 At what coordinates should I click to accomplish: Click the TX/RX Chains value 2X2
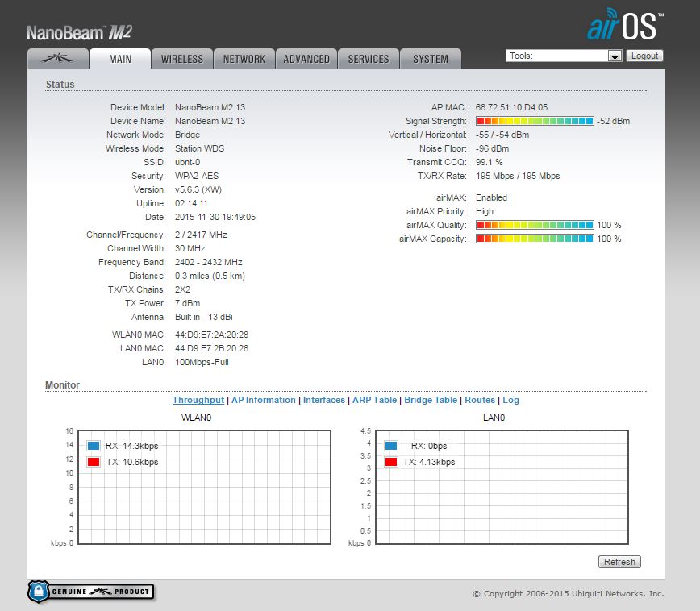(182, 289)
